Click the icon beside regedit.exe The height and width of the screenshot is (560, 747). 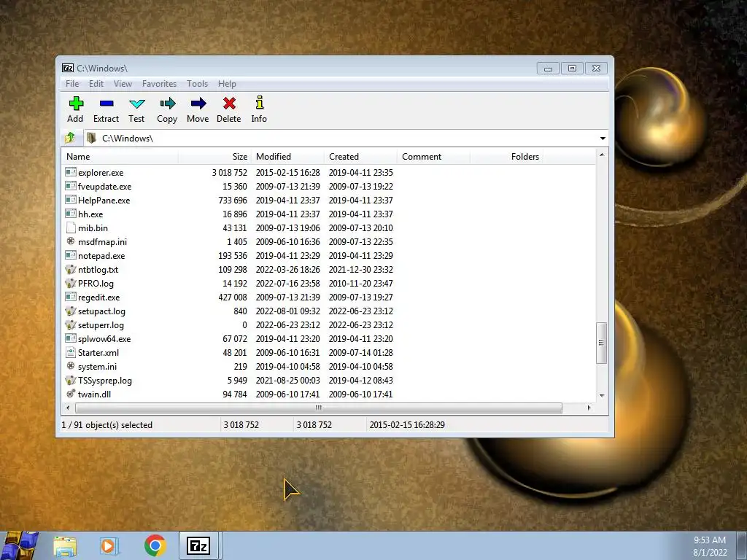71,297
